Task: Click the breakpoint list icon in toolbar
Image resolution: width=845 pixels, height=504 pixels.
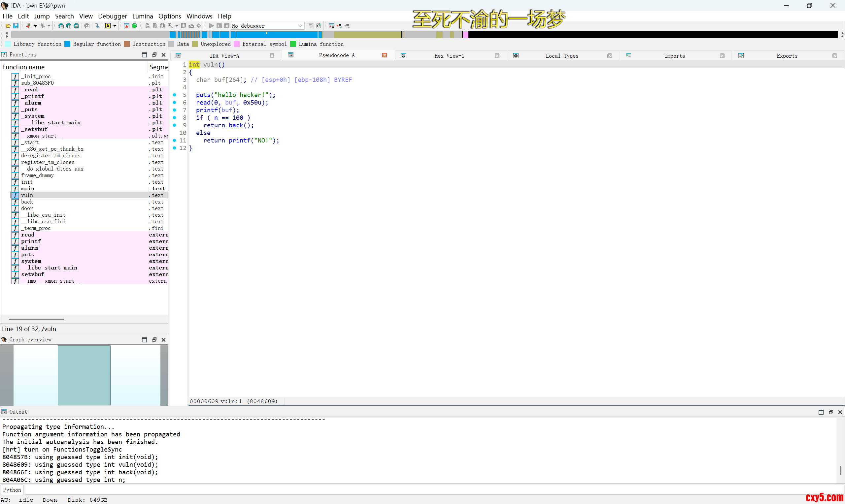Action: [x=332, y=26]
